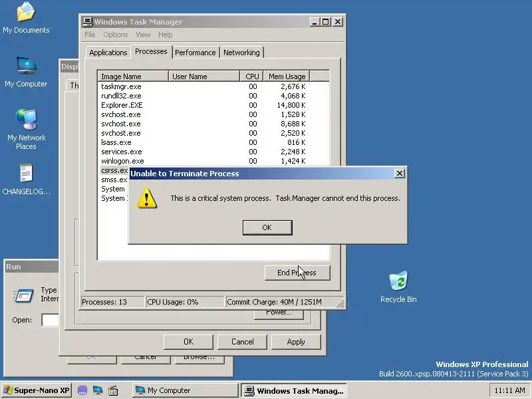Select My Network Places desktop icon
Viewport: 532px width, 399px height.
click(x=26, y=130)
